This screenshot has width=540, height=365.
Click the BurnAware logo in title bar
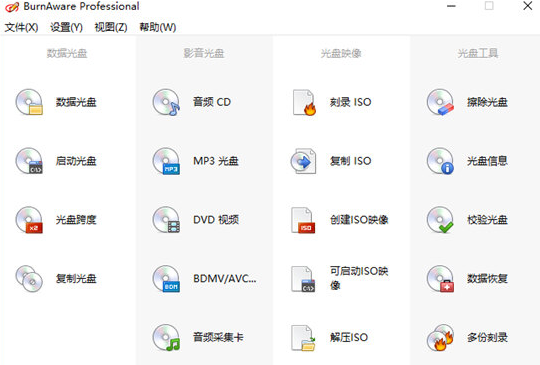tap(12, 7)
